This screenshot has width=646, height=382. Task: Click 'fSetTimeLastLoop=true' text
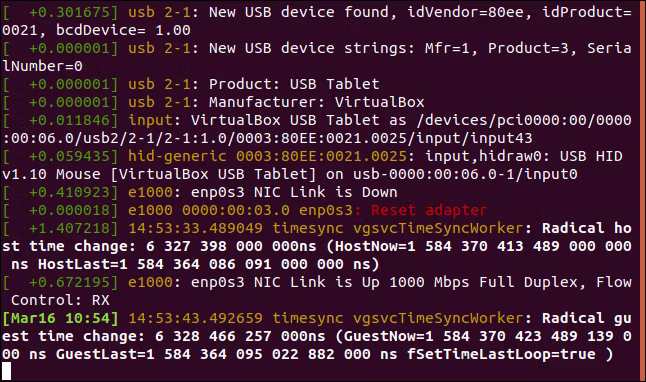[x=501, y=354]
